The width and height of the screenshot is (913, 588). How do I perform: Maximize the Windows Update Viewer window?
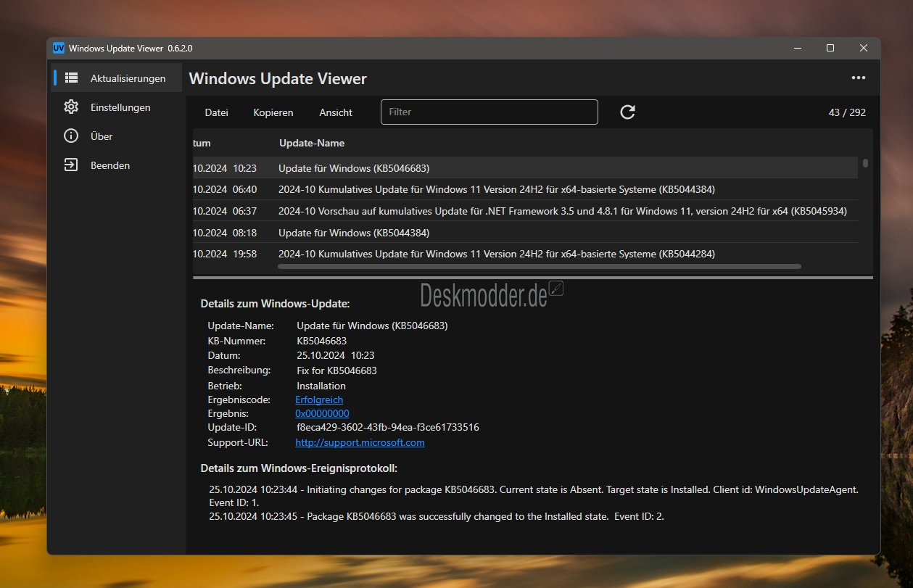tap(830, 48)
